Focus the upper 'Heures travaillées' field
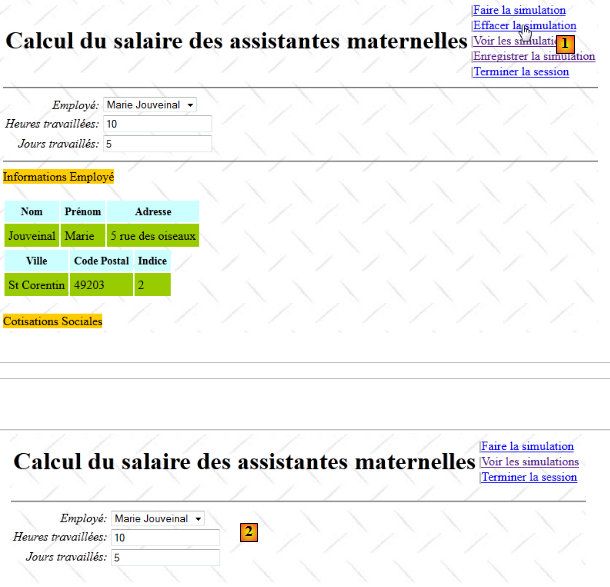 157,124
